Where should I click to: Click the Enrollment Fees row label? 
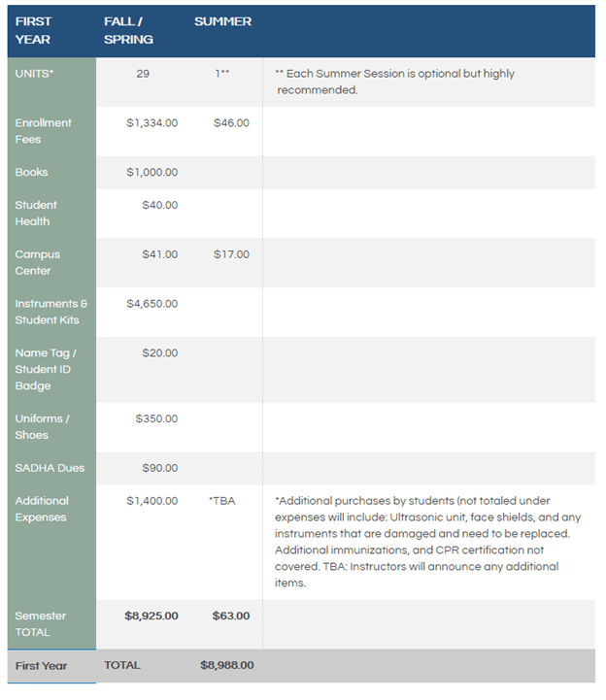43,131
